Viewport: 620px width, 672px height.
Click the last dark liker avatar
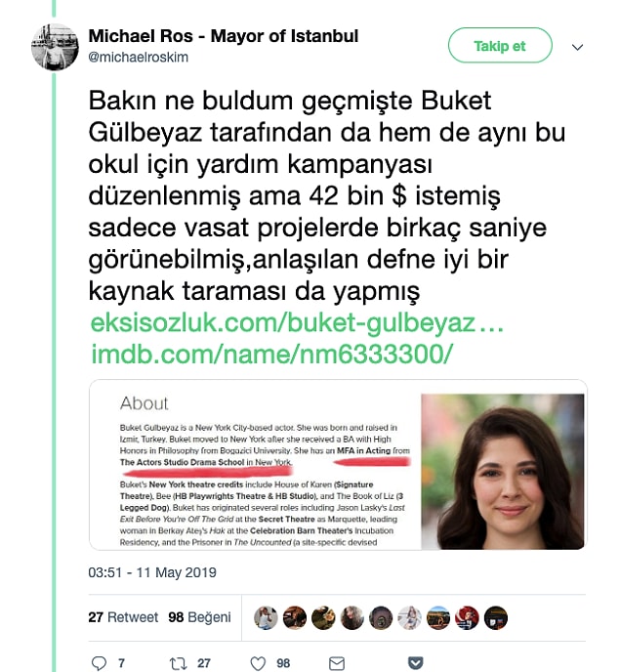(x=496, y=617)
